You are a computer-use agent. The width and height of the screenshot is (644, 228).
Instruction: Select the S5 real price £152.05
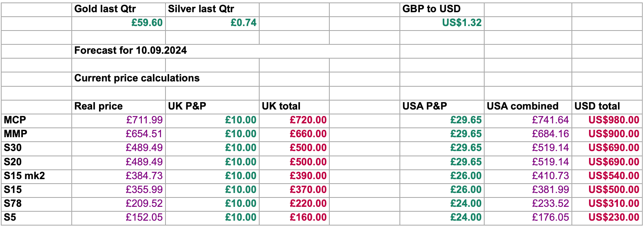[x=144, y=217]
